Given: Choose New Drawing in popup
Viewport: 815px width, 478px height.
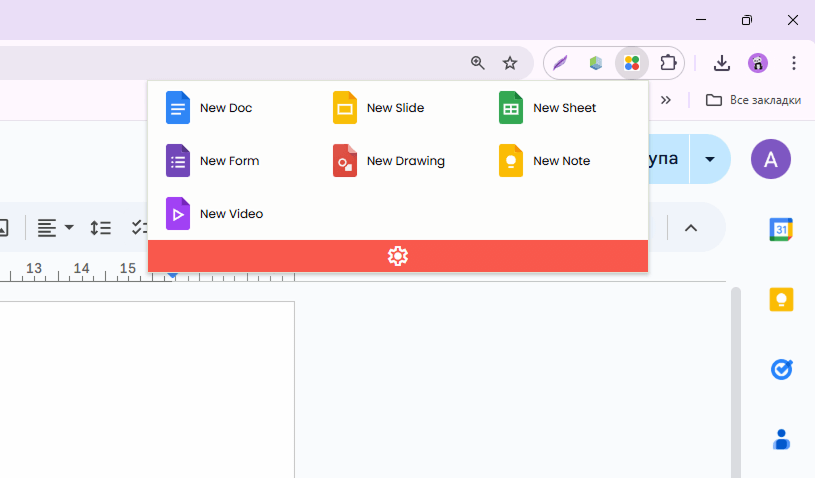Looking at the screenshot, I should 389,161.
